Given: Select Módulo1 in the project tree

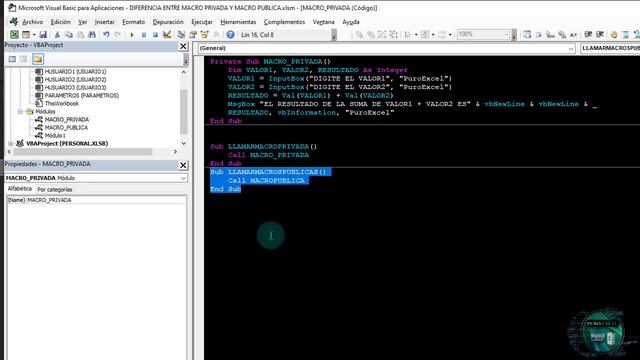Looking at the screenshot, I should pyautogui.click(x=55, y=136).
